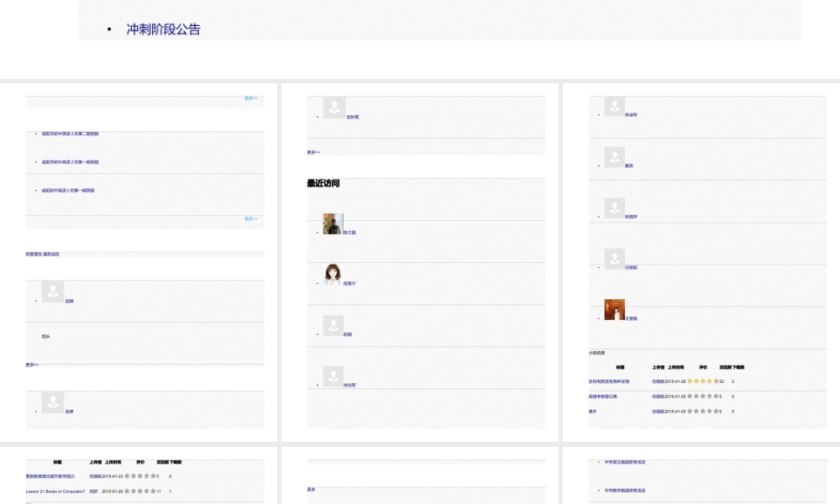Open the 冲刺阶段公告 announcement link
This screenshot has width=840, height=504.
(x=163, y=29)
